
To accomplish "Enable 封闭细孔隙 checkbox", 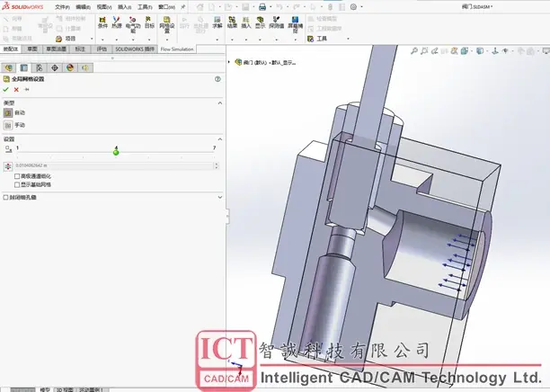I will click(x=5, y=197).
